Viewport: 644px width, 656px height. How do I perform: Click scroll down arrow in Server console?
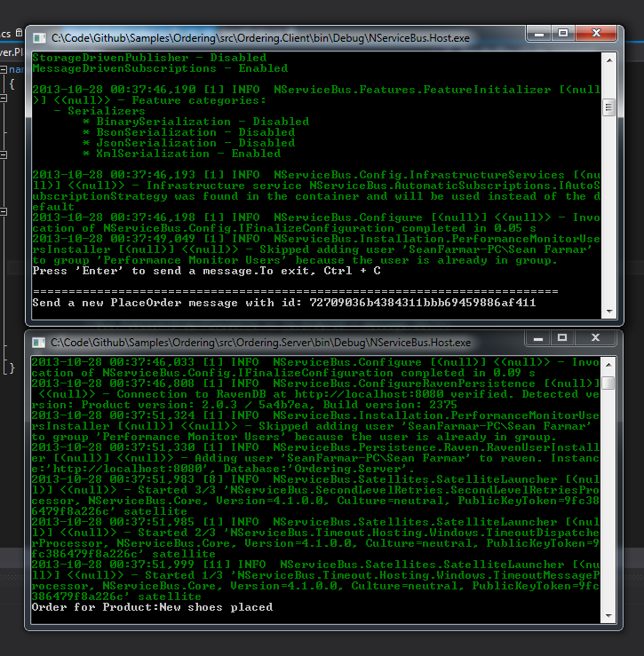tap(608, 616)
